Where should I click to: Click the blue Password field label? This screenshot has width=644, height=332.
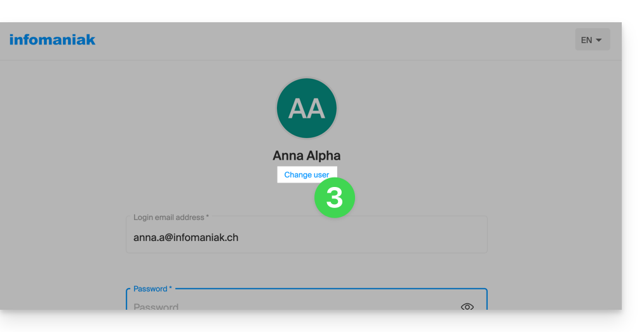(x=151, y=289)
